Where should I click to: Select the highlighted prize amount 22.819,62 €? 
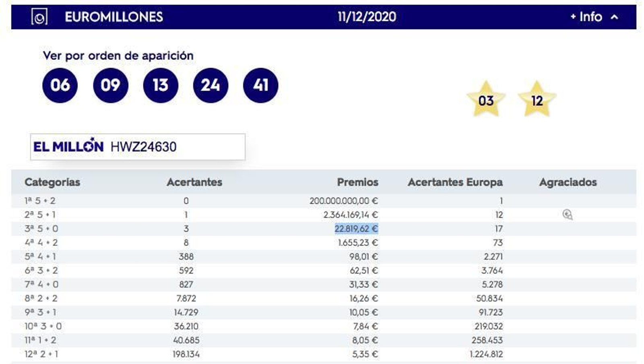[x=357, y=229]
